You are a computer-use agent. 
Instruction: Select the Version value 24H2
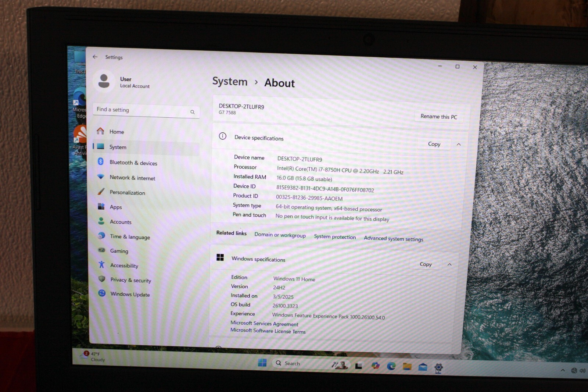[x=279, y=288]
